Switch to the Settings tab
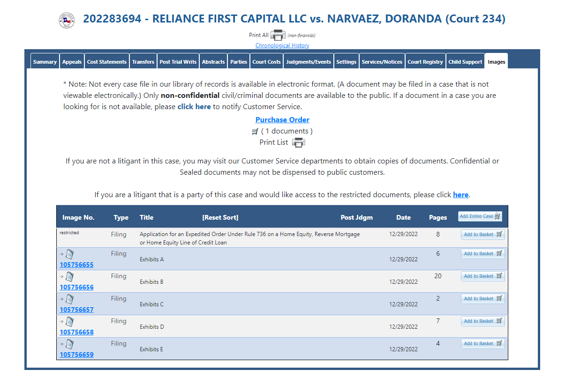This screenshot has width=573, height=392. click(x=347, y=61)
